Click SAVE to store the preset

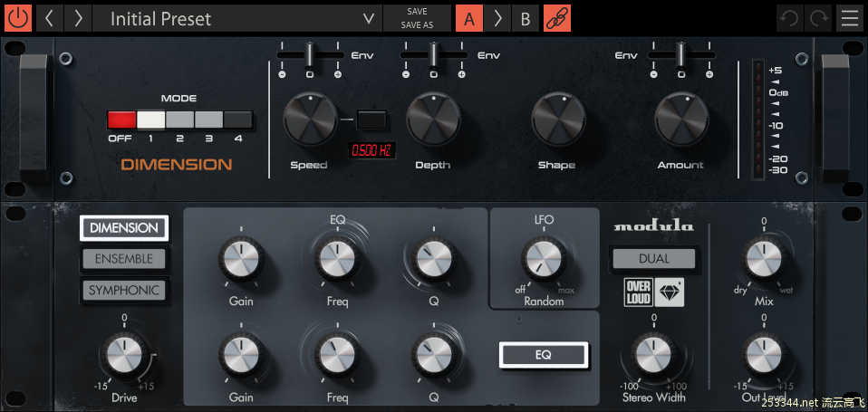[417, 12]
